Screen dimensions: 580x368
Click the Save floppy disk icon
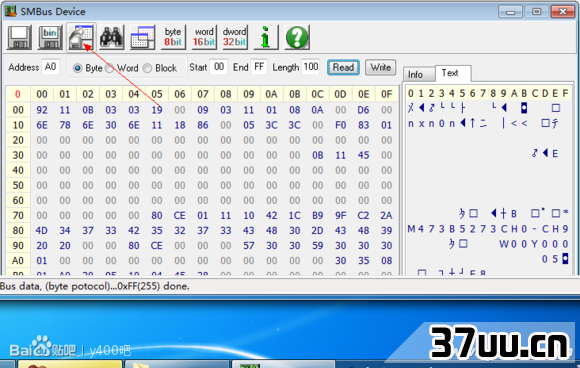coord(19,37)
